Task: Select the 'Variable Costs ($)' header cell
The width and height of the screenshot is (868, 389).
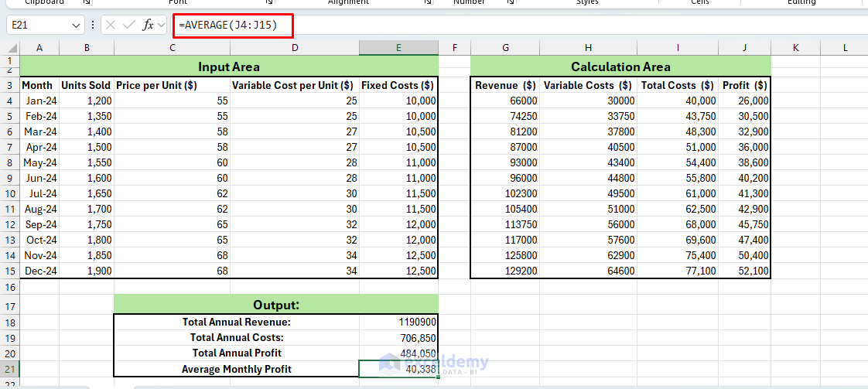Action: pyautogui.click(x=588, y=85)
